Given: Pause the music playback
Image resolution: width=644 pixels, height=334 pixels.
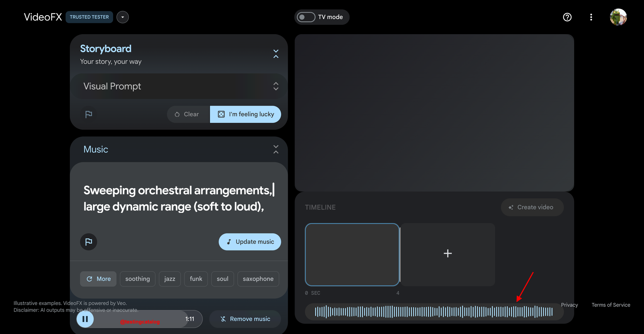Looking at the screenshot, I should point(85,319).
